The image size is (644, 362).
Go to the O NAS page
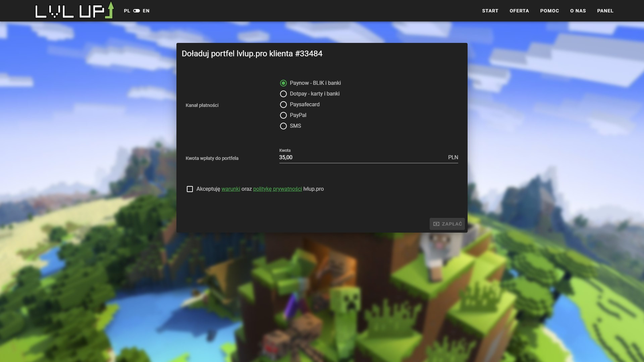click(578, 11)
